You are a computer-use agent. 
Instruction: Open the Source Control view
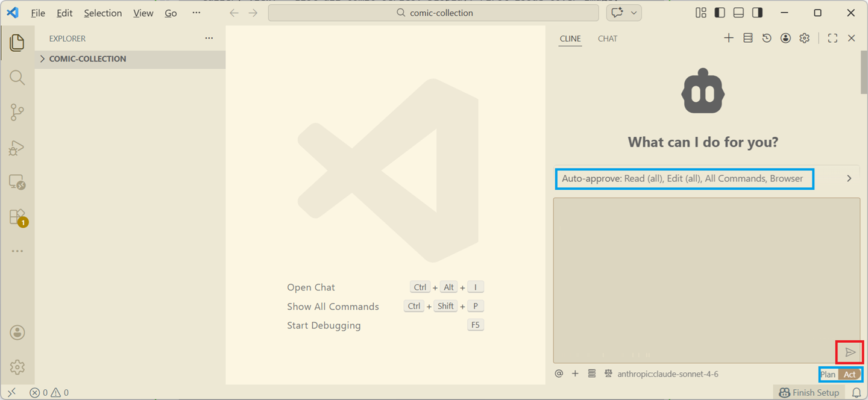(x=17, y=112)
